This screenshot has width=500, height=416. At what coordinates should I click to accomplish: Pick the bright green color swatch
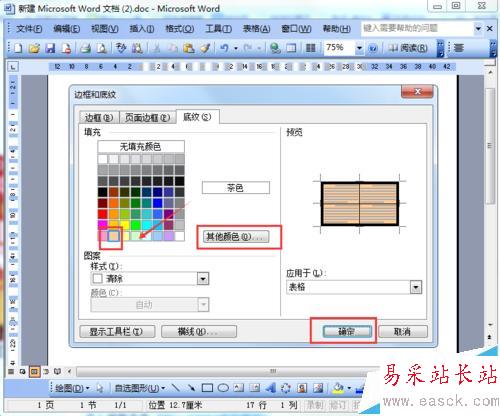136,225
